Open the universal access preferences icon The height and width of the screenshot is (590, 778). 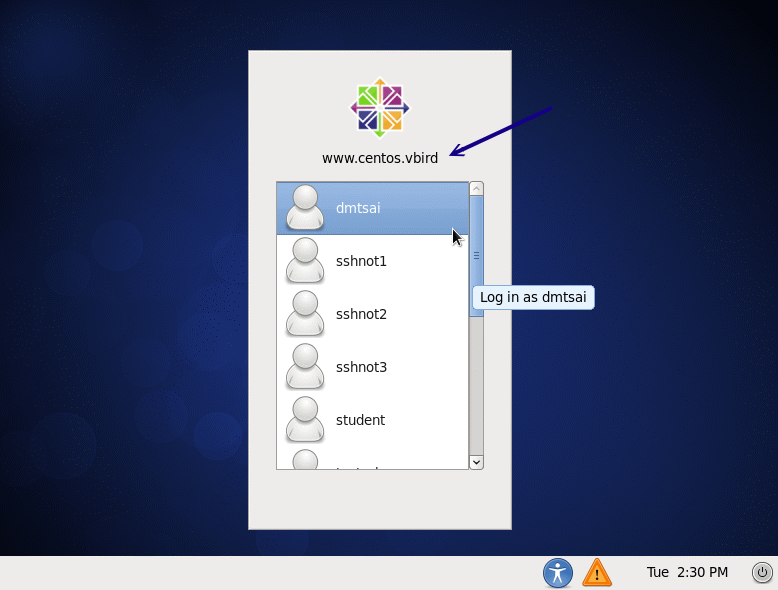[x=557, y=573]
